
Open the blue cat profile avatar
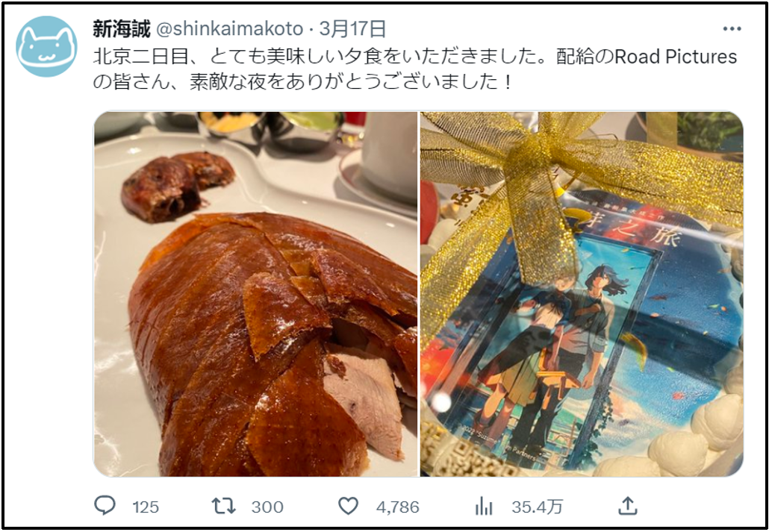click(46, 46)
